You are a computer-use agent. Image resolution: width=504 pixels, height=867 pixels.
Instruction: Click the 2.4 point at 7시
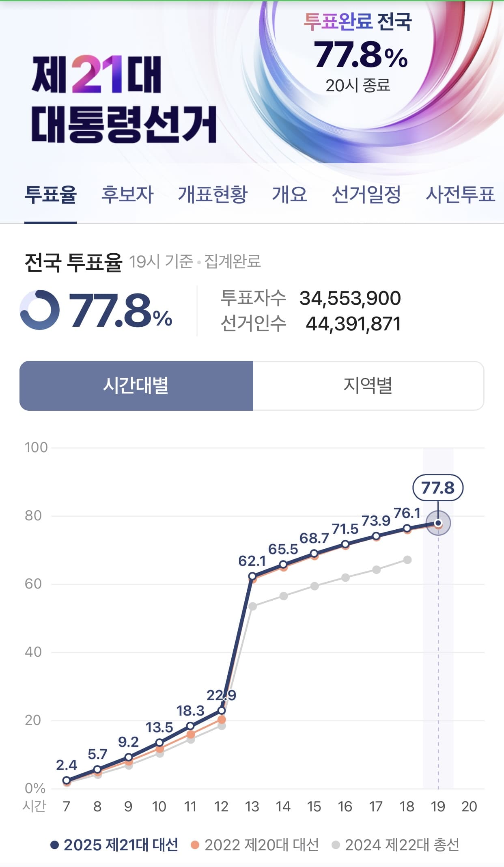point(67,780)
